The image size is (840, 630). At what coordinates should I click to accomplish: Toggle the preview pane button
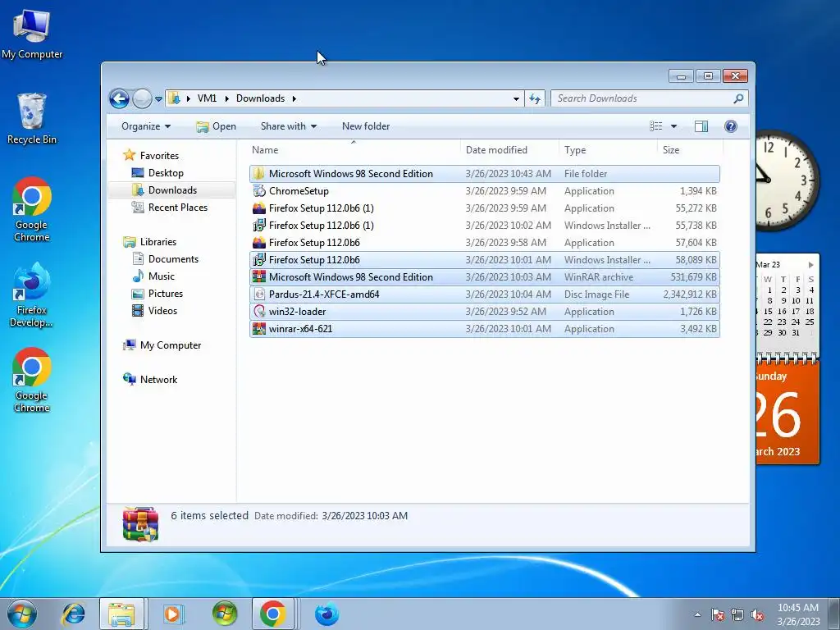(x=701, y=126)
